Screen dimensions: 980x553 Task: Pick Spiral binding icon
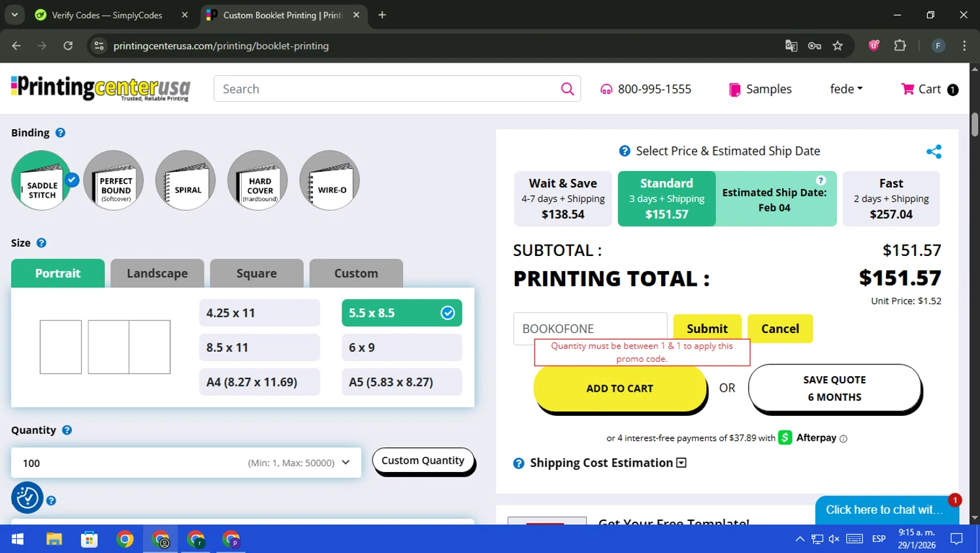(x=186, y=180)
